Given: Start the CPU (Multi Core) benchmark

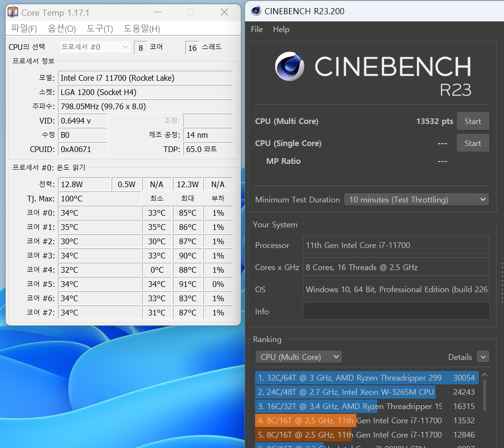Looking at the screenshot, I should tap(473, 121).
